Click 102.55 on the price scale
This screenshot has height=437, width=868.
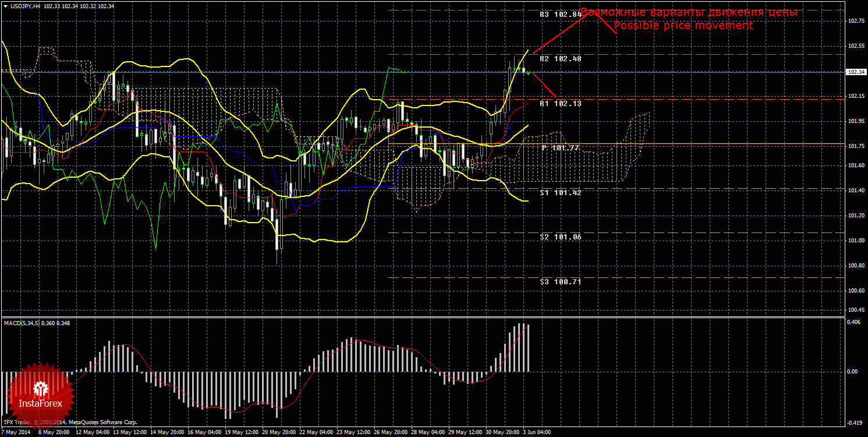coord(856,46)
